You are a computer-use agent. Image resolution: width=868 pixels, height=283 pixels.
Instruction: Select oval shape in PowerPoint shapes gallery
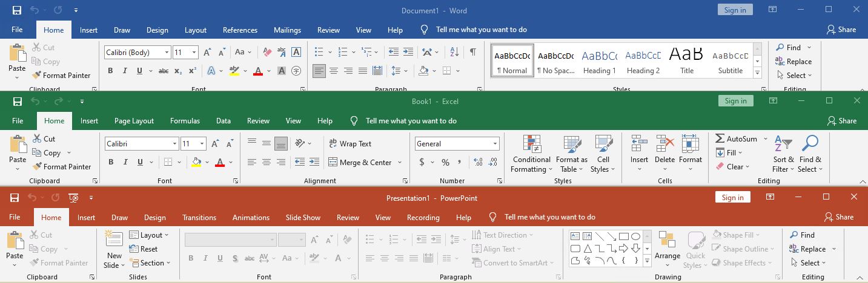click(x=635, y=236)
